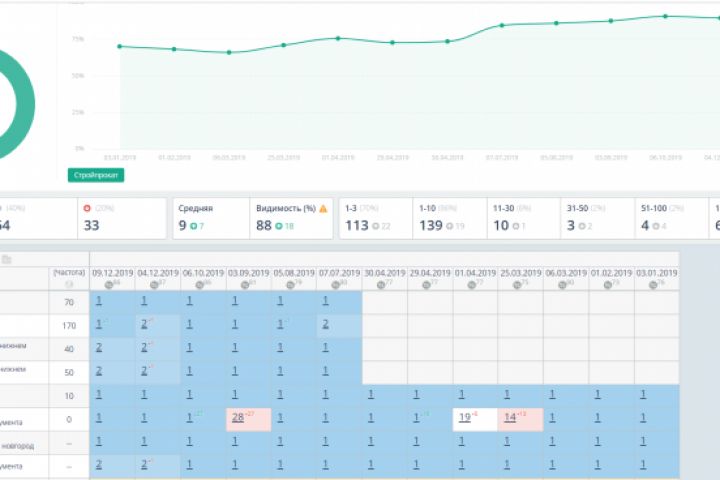Select the 1-3 positions filter card showing 113
Screen dimensions: 720x480
pos(376,218)
